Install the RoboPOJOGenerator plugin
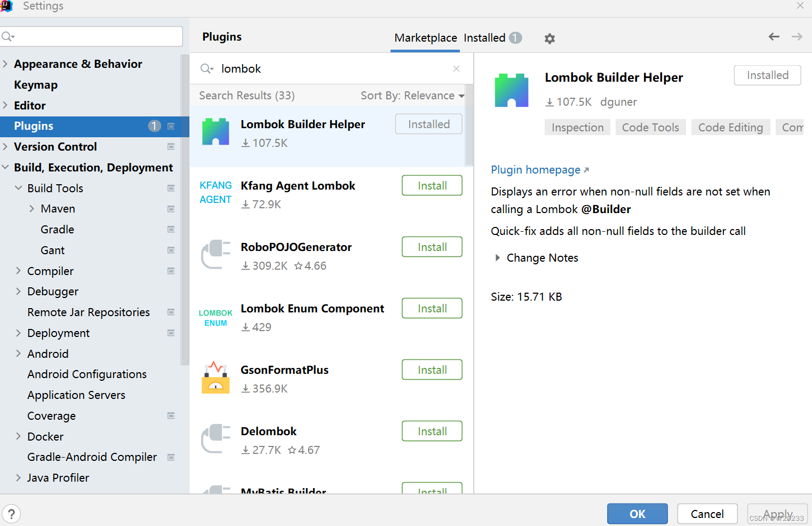Viewport: 812px width, 526px height. pos(432,247)
